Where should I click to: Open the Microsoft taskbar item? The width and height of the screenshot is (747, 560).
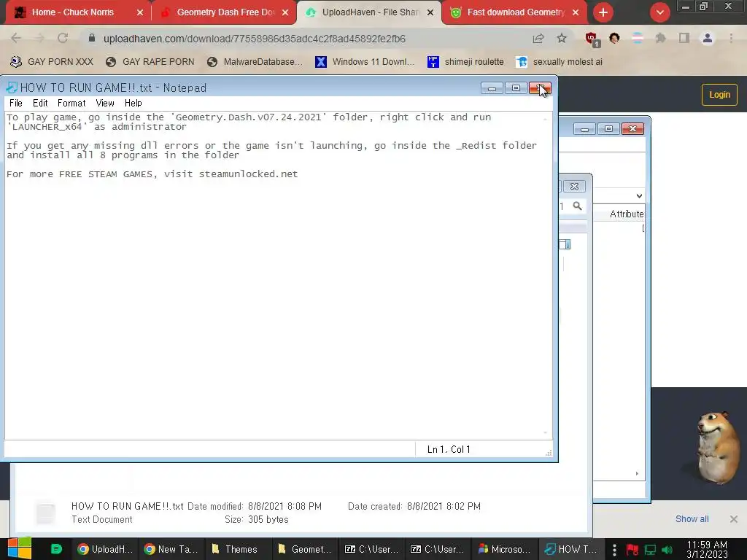point(504,549)
